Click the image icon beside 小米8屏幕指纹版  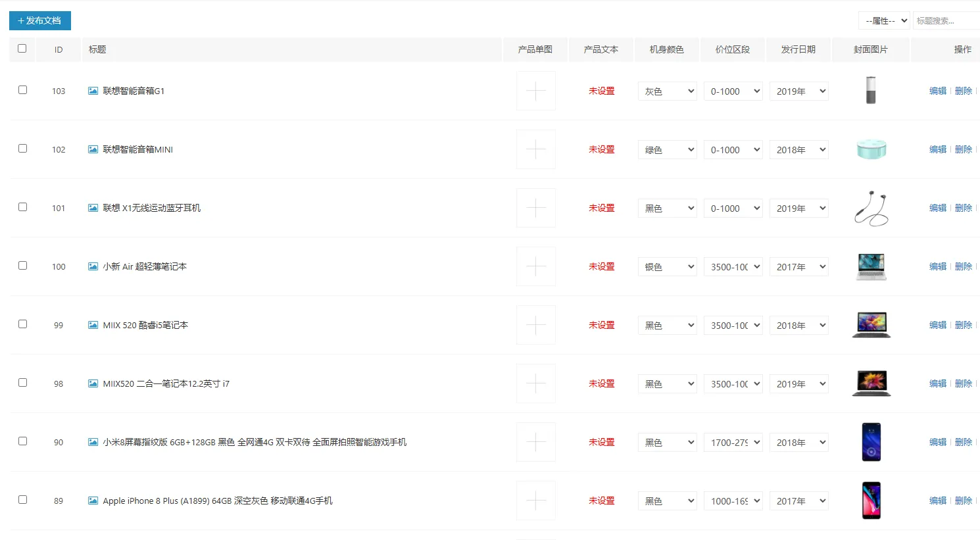[93, 442]
